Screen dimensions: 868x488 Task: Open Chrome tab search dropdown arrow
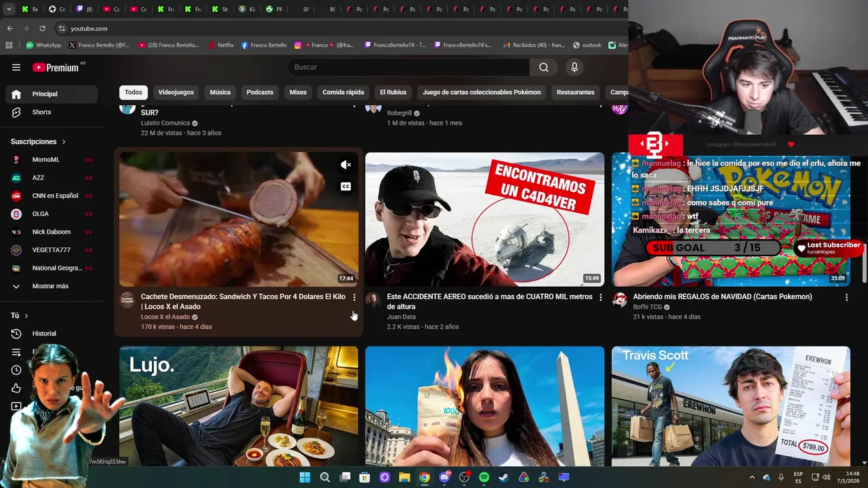(9, 9)
